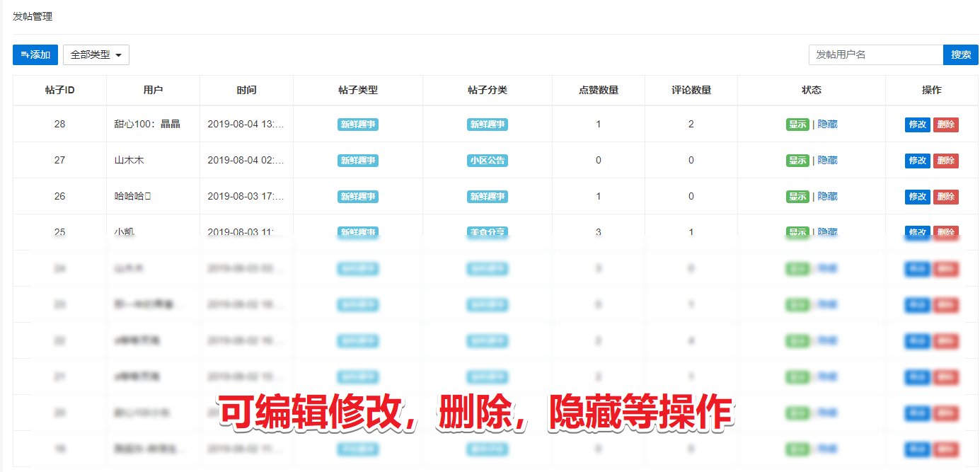Click the 点赞数量 column header

(599, 91)
